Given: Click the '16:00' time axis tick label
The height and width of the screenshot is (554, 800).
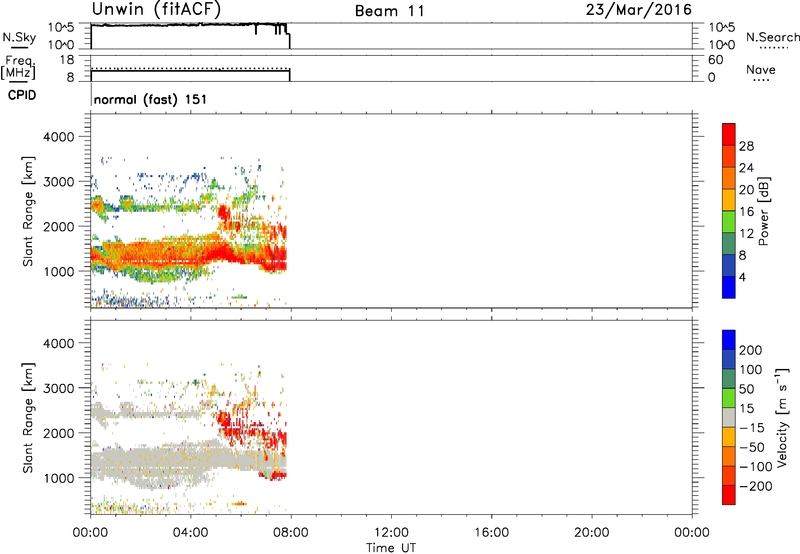Looking at the screenshot, I should point(491,533).
